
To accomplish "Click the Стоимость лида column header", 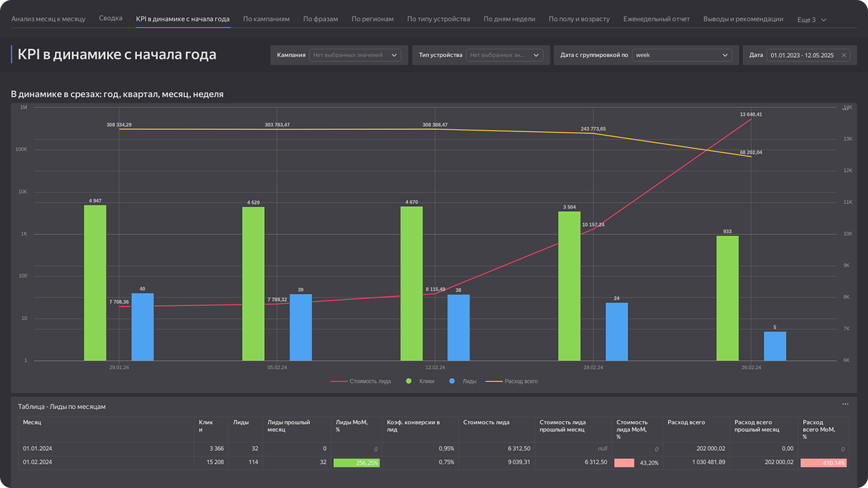I will tap(496, 429).
